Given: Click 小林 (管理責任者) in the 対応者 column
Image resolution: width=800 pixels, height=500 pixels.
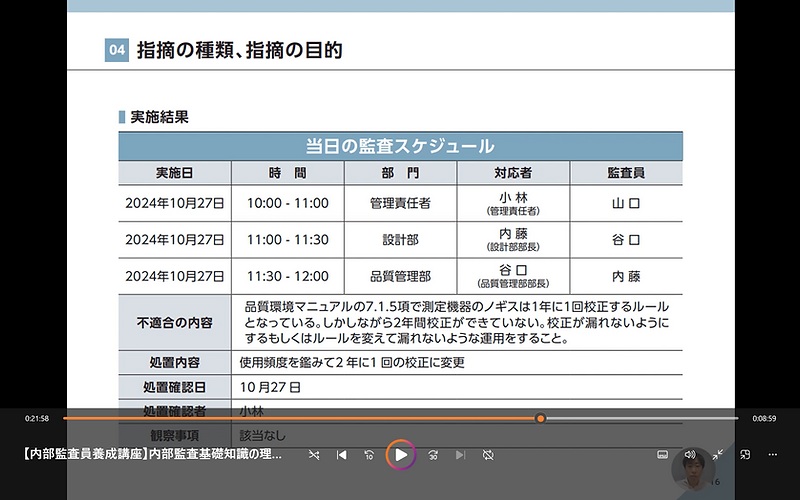Looking at the screenshot, I should [x=513, y=203].
